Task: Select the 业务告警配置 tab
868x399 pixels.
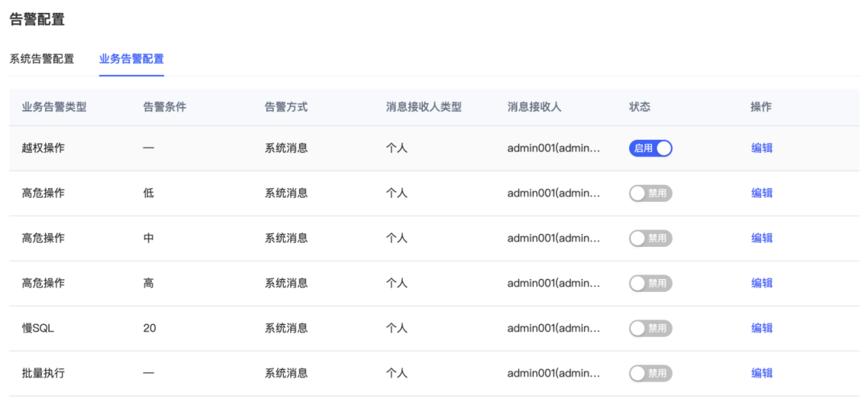Action: click(x=132, y=59)
